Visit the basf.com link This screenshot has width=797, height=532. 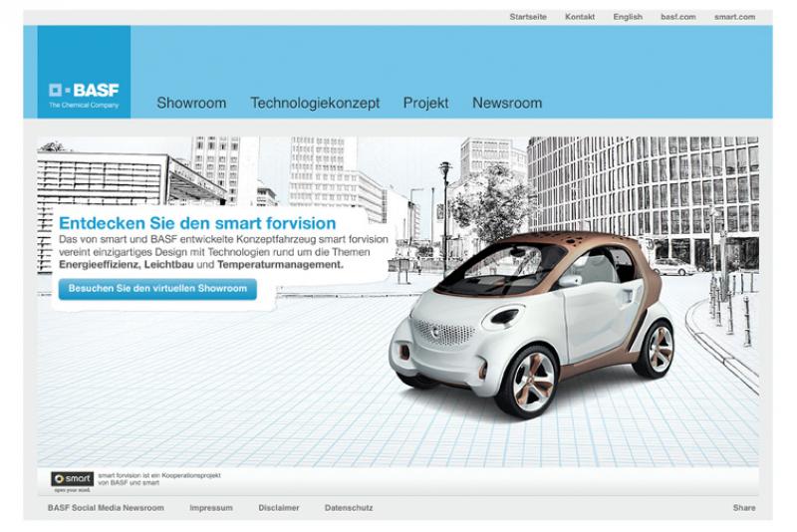pos(678,17)
